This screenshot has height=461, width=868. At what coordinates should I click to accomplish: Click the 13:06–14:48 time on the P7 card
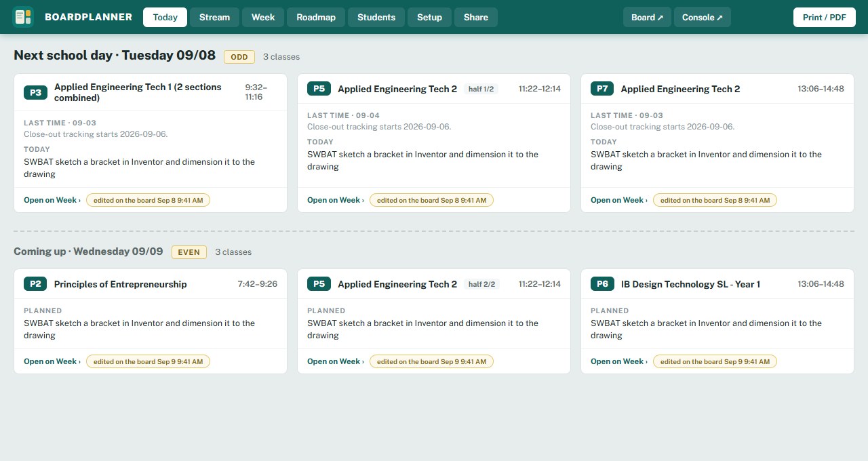[821, 89]
